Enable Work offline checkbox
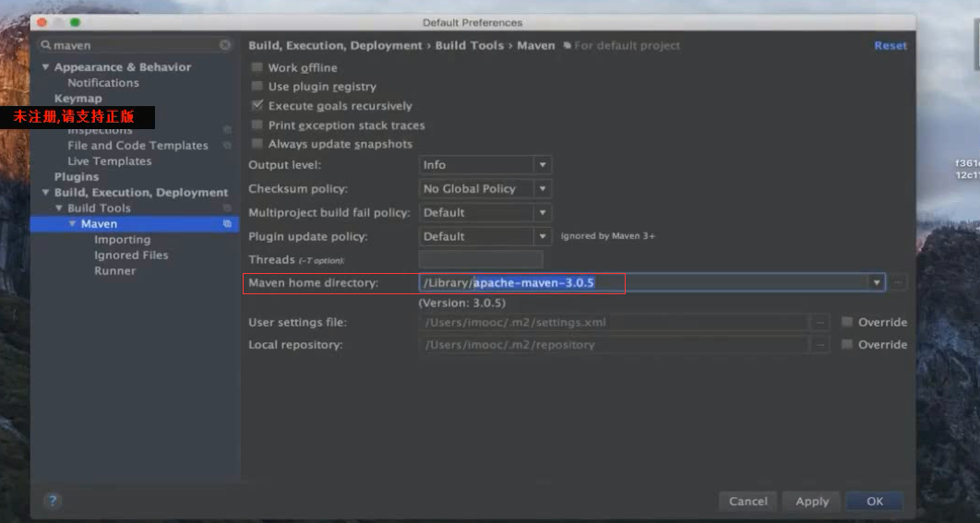 257,67
